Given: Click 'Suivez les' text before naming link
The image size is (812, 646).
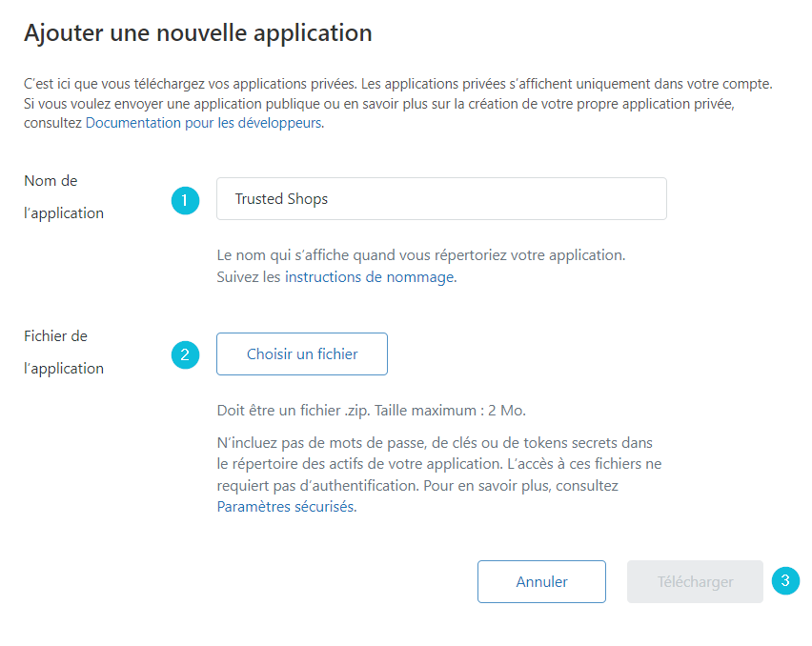Looking at the screenshot, I should (x=249, y=277).
